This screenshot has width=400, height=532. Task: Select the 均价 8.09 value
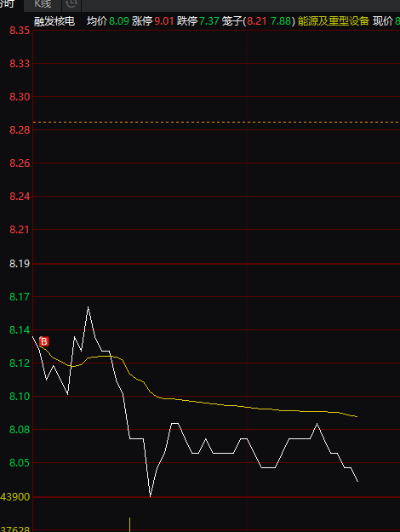point(119,21)
